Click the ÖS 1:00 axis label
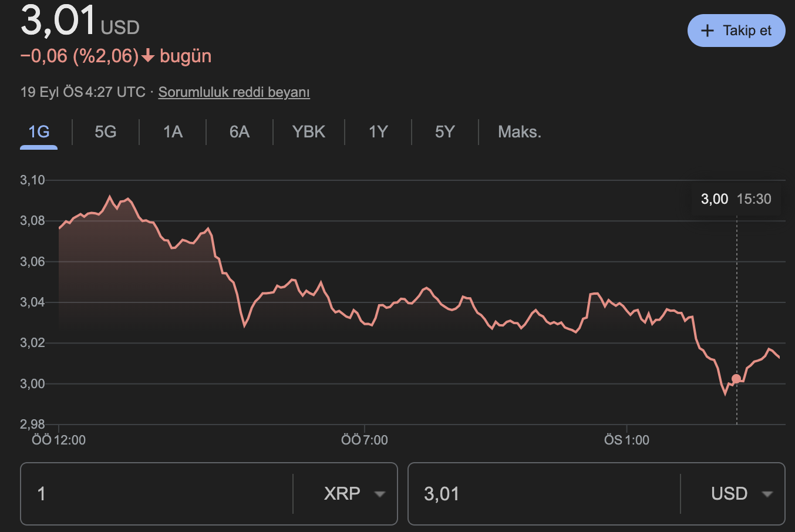Viewport: 795px width, 532px height. (x=626, y=440)
